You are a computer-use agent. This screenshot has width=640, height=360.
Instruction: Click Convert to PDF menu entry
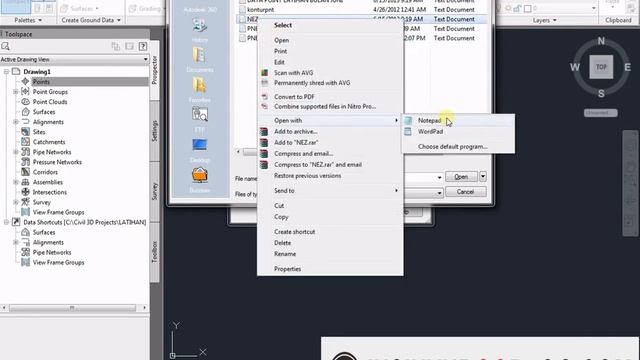tap(330, 97)
